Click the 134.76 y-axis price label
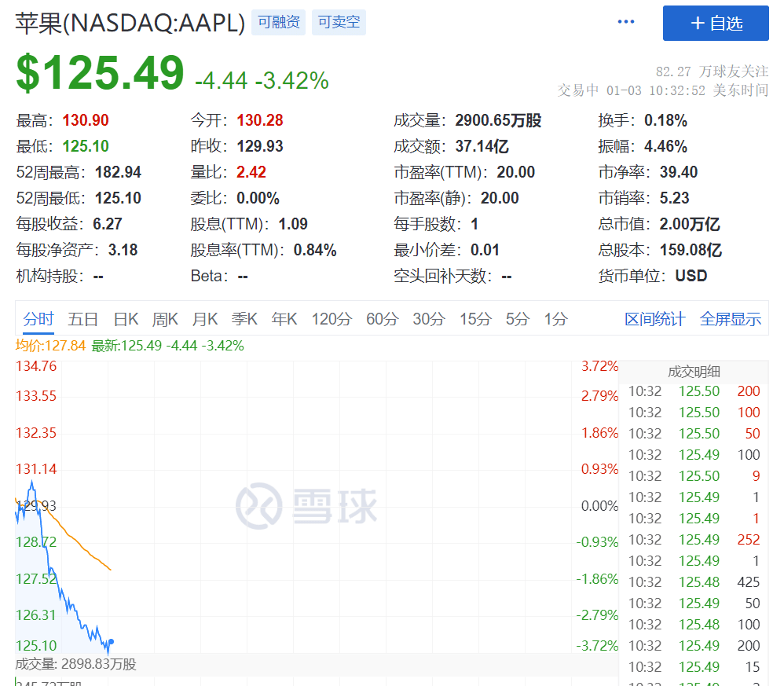 pos(36,366)
